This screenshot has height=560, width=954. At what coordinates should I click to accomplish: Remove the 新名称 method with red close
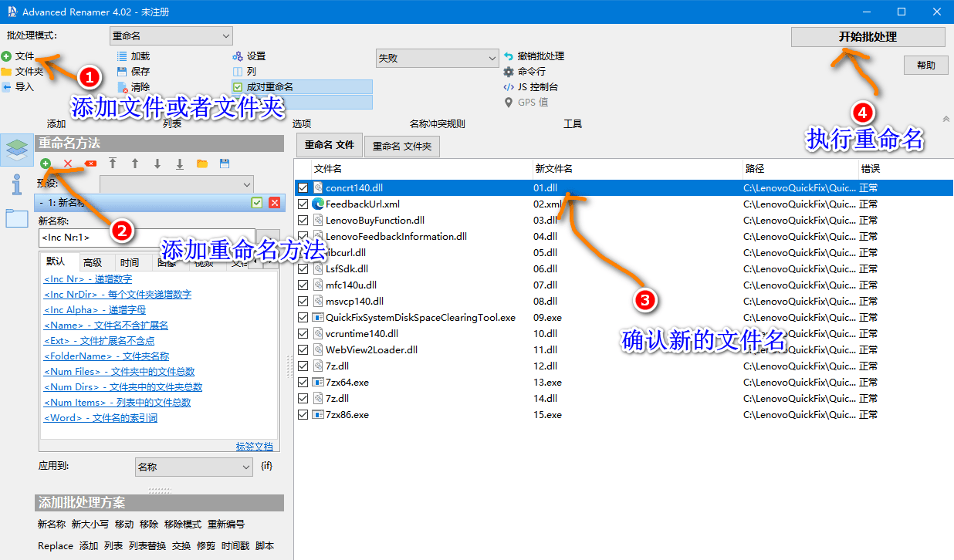(x=274, y=203)
